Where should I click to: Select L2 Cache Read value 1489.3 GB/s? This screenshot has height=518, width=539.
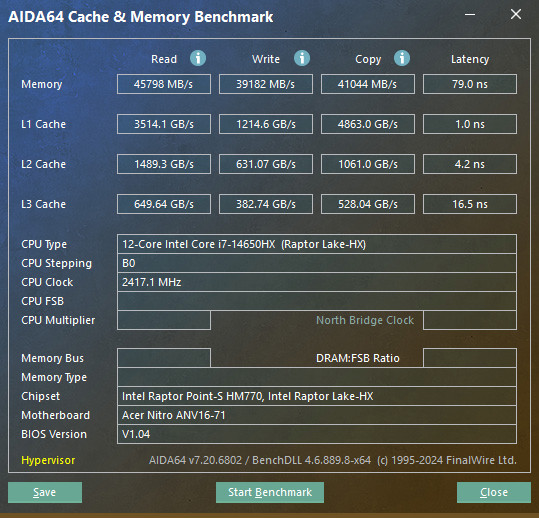[164, 164]
